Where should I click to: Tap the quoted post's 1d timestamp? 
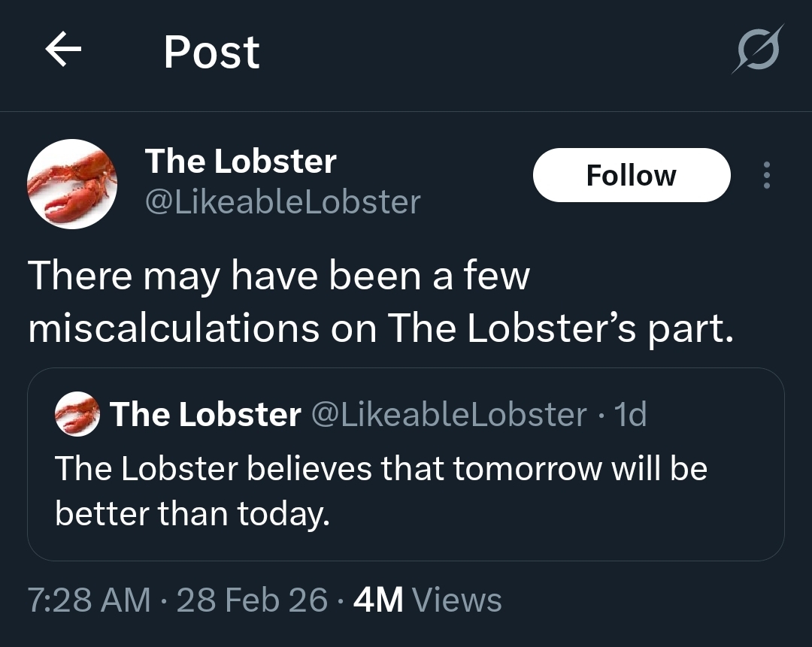point(630,415)
